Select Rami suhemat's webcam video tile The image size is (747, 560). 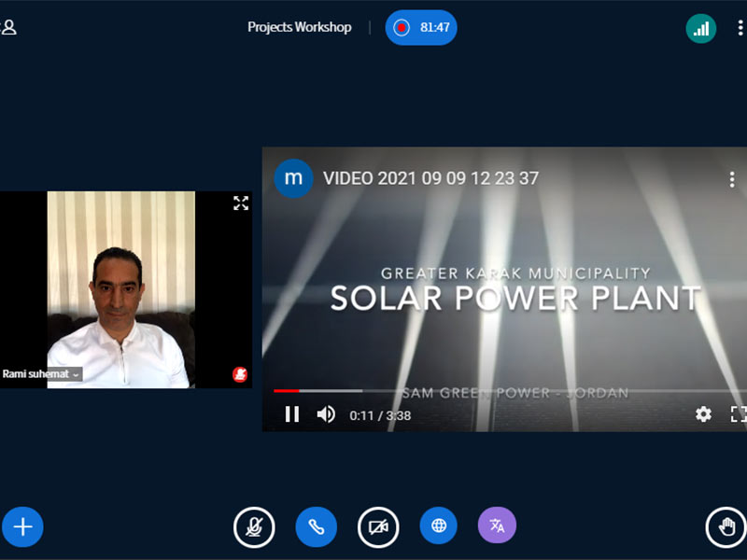pos(126,289)
